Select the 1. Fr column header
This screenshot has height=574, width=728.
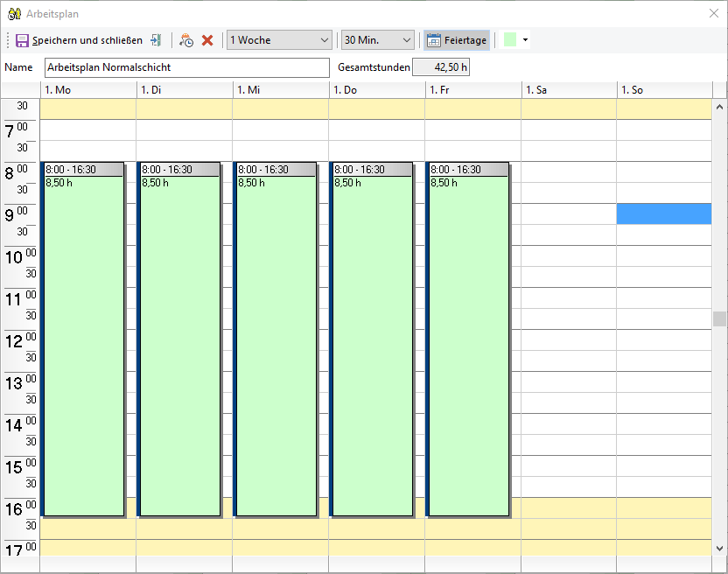pos(473,90)
